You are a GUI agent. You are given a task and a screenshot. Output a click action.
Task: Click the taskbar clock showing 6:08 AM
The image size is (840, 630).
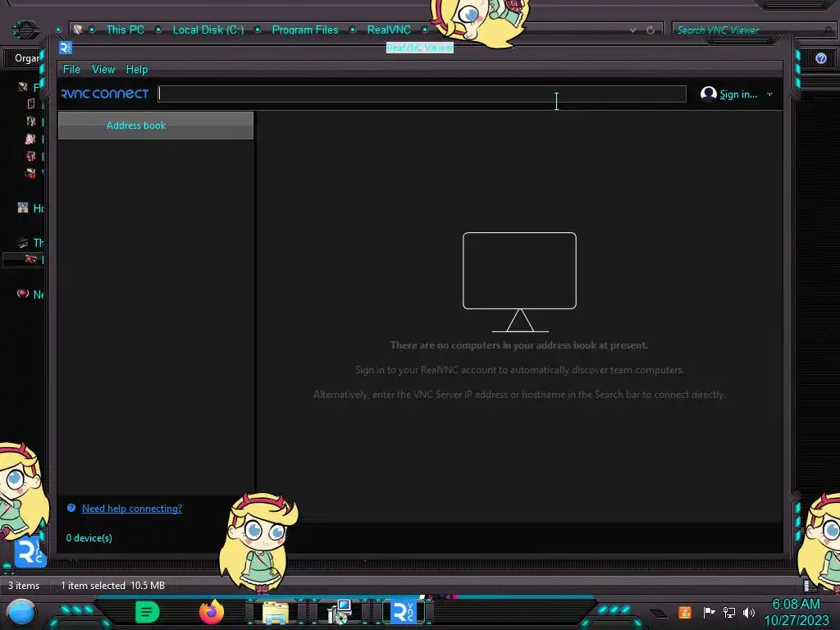click(x=796, y=612)
